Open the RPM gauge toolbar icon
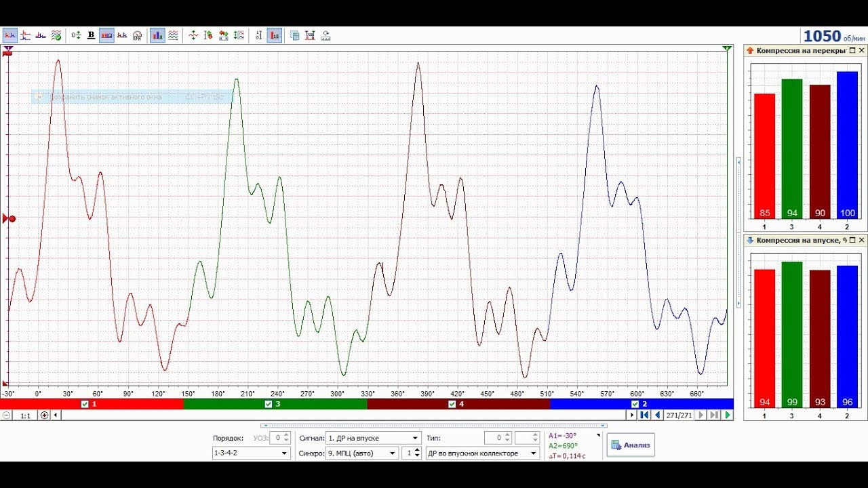The image size is (868, 488). pyautogui.click(x=137, y=35)
